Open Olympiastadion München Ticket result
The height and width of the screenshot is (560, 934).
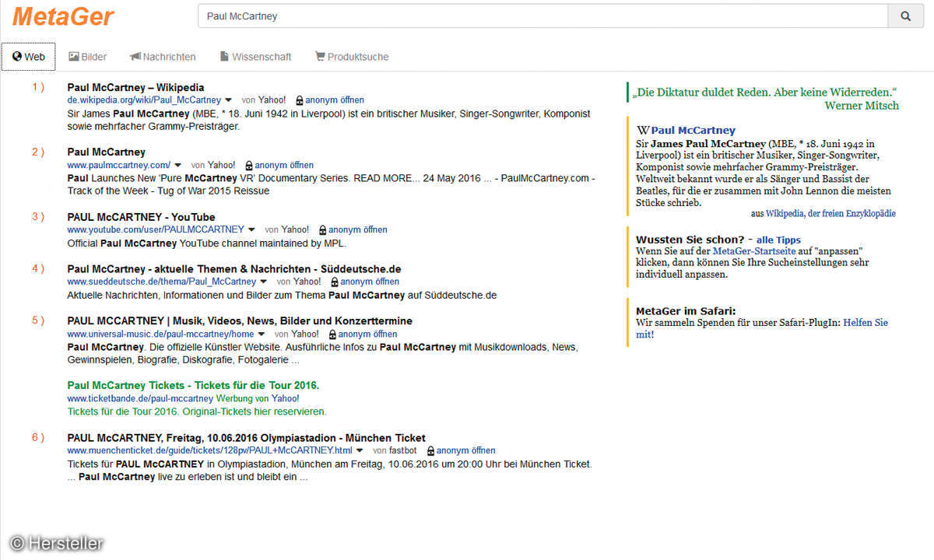pos(246,438)
